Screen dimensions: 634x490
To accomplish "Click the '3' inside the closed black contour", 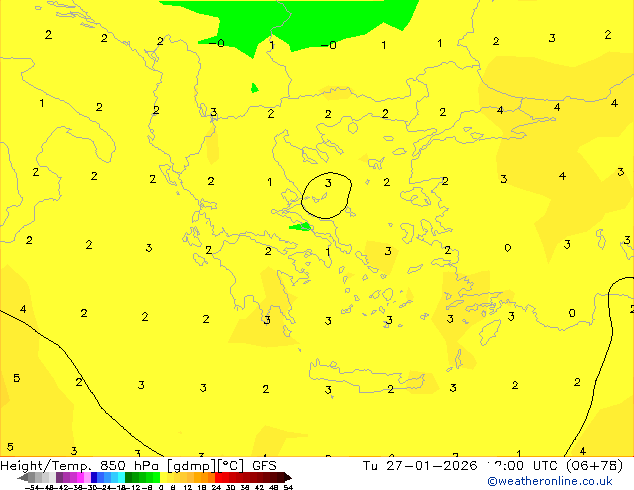I will pyautogui.click(x=328, y=183).
